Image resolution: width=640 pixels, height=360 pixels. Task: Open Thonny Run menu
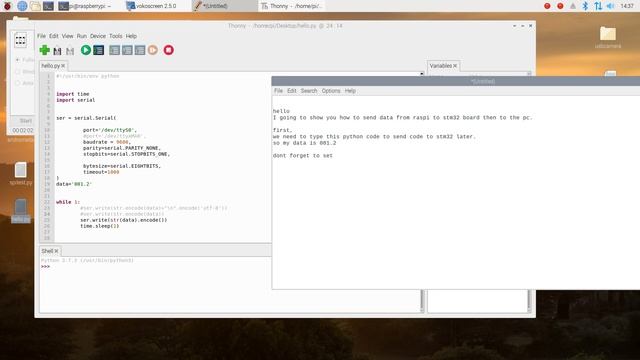pos(82,36)
